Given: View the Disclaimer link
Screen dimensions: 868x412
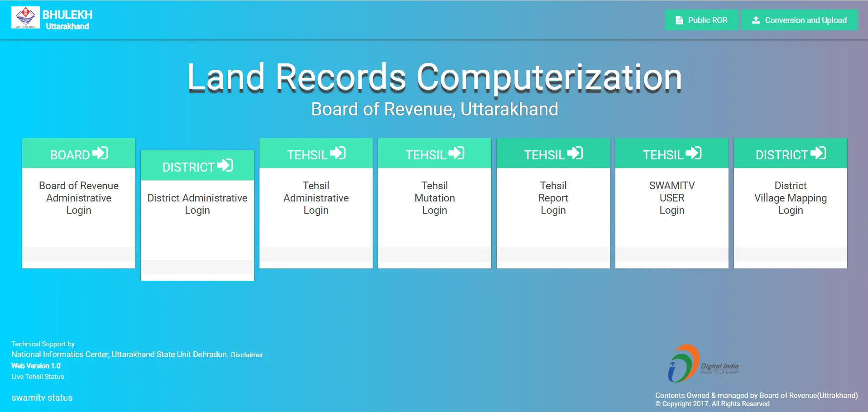Looking at the screenshot, I should coord(247,355).
